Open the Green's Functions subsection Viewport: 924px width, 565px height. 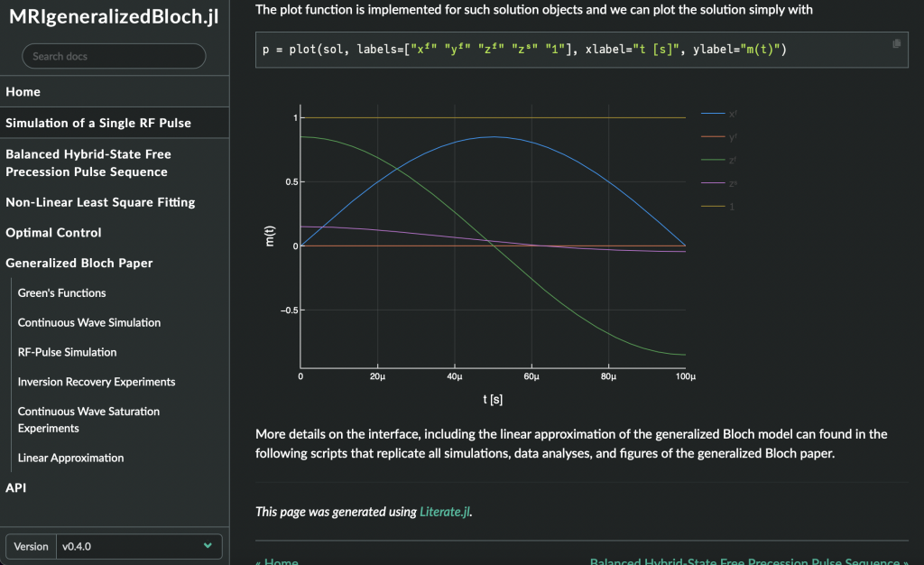tap(62, 293)
